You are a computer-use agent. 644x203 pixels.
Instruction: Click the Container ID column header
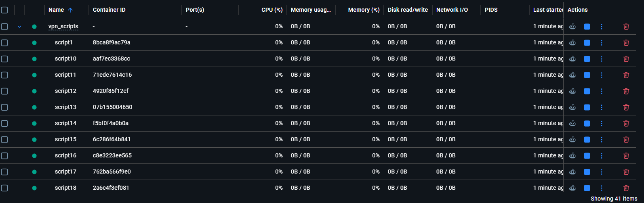[109, 10]
